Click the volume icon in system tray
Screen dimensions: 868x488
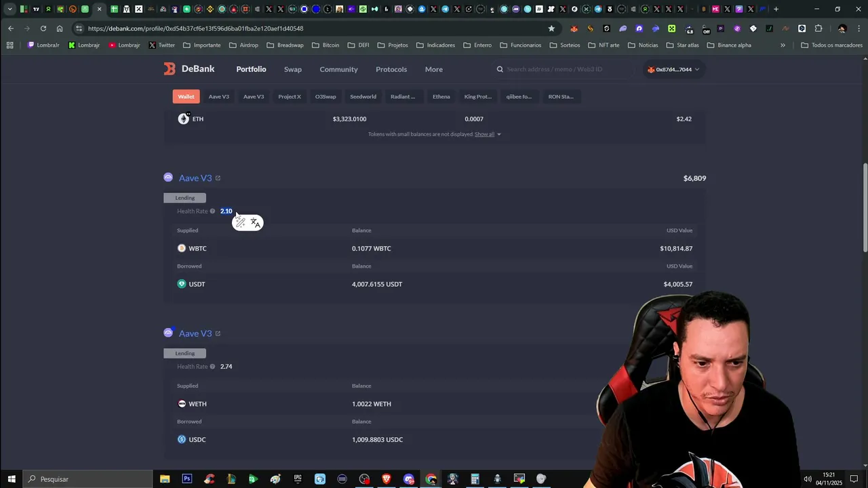(807, 479)
